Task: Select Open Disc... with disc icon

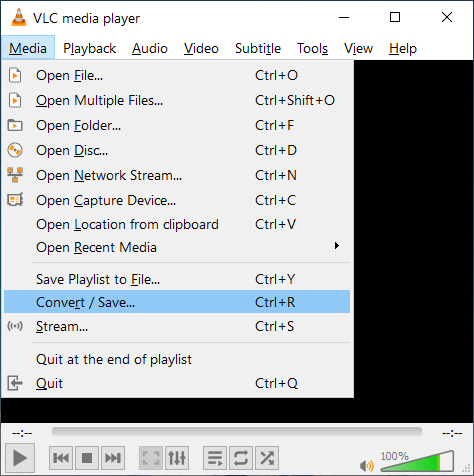Action: point(177,150)
